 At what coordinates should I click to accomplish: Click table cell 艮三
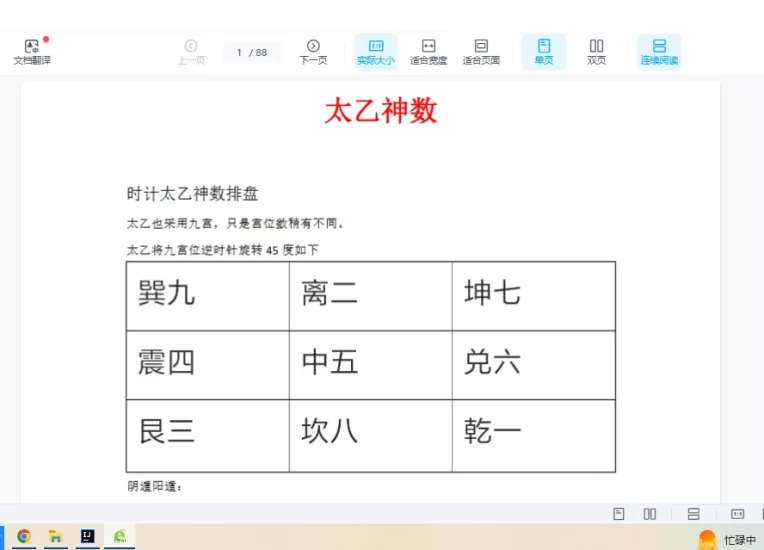[x=208, y=436]
